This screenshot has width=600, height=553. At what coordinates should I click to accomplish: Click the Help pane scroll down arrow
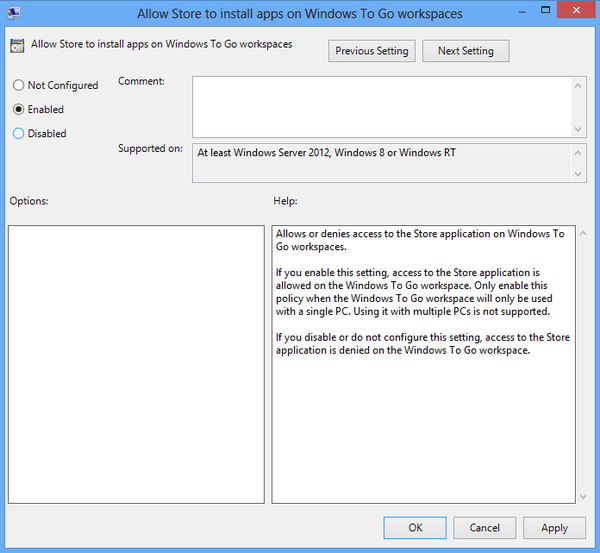coord(583,496)
